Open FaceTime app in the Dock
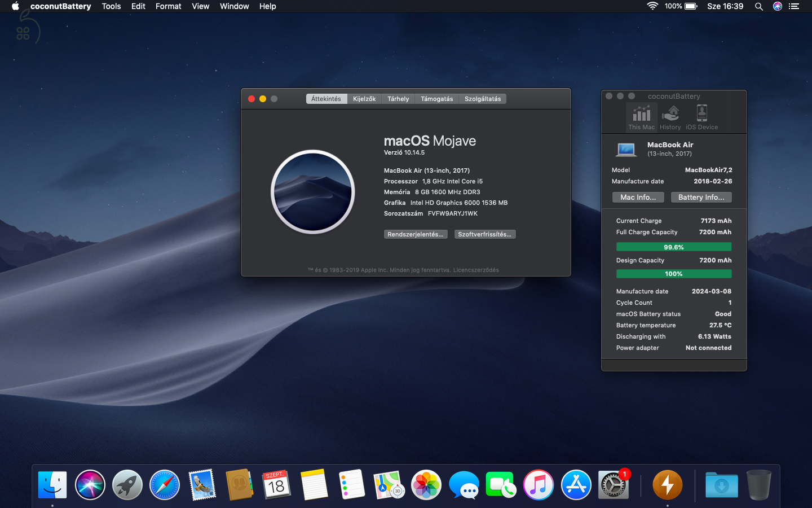812x508 pixels. (x=501, y=485)
